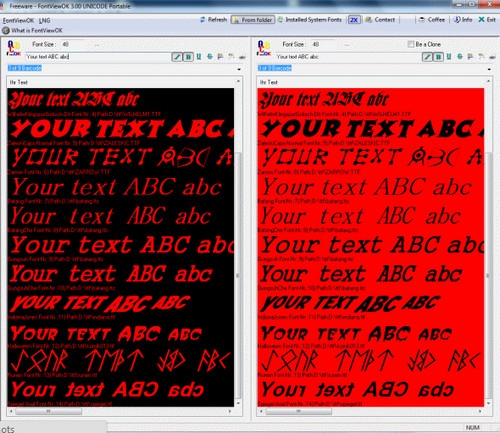Click the right pane Ihr Text column header
The height and width of the screenshot is (433, 500).
pyautogui.click(x=371, y=82)
